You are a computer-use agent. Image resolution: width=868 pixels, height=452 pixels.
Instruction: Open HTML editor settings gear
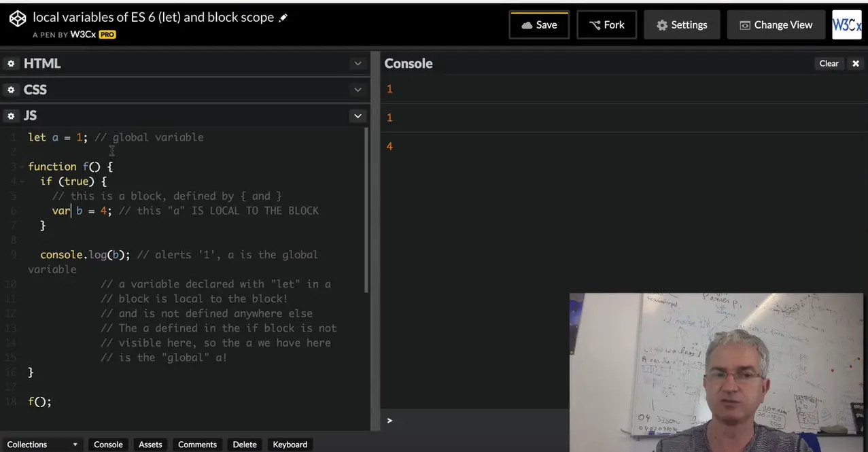click(x=11, y=64)
